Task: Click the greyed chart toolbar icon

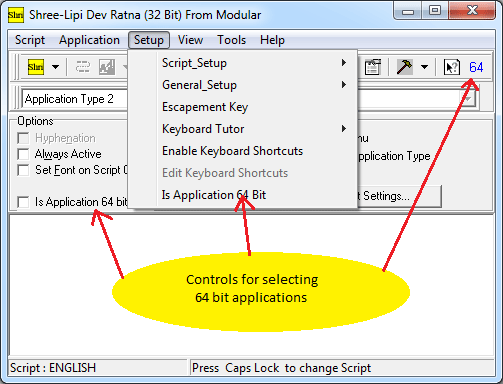Action: click(x=107, y=67)
